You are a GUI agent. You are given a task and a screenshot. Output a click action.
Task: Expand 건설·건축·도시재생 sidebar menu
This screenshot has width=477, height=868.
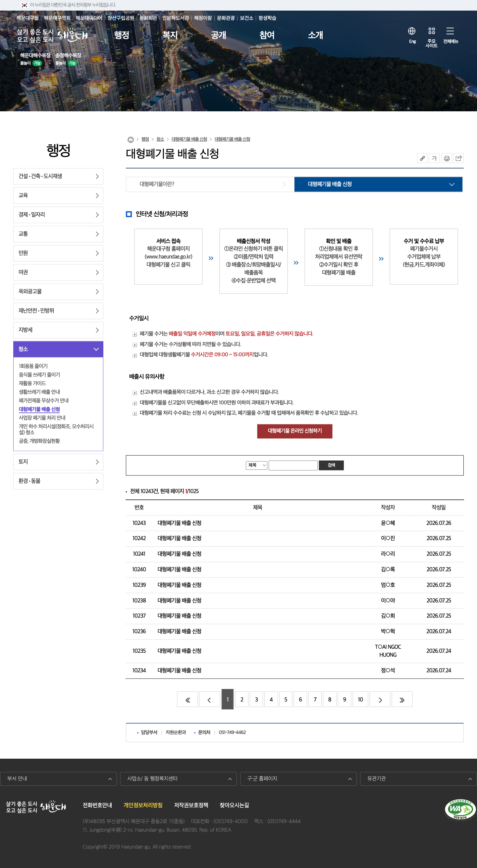click(x=58, y=177)
